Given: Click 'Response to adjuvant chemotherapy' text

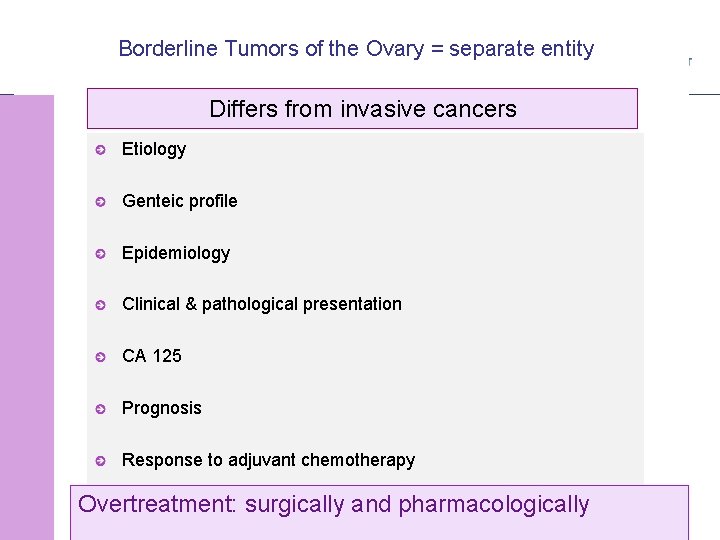Looking at the screenshot, I should click(x=268, y=460).
